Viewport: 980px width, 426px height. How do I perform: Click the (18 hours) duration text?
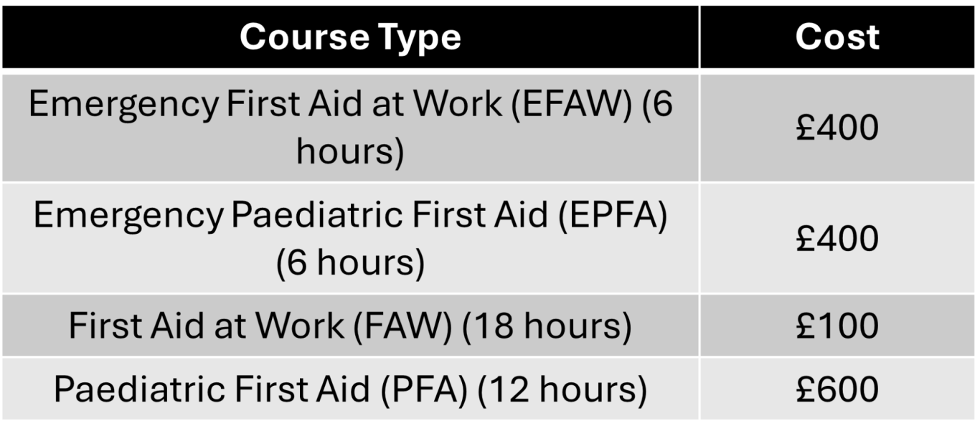click(547, 326)
